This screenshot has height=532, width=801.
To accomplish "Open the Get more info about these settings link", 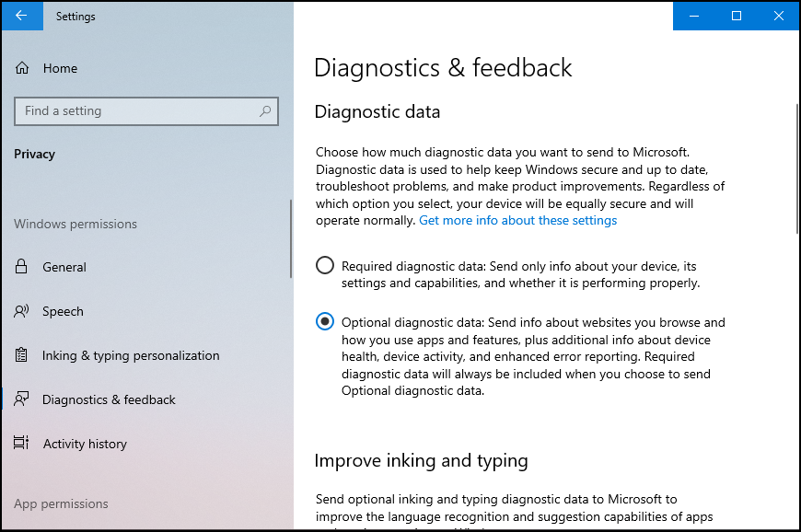I will tap(517, 220).
